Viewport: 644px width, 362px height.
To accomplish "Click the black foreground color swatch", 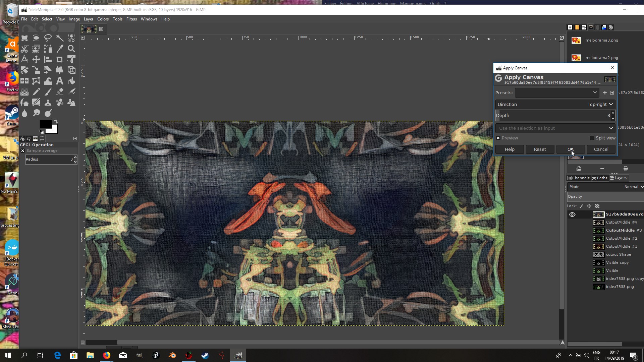I will [45, 124].
